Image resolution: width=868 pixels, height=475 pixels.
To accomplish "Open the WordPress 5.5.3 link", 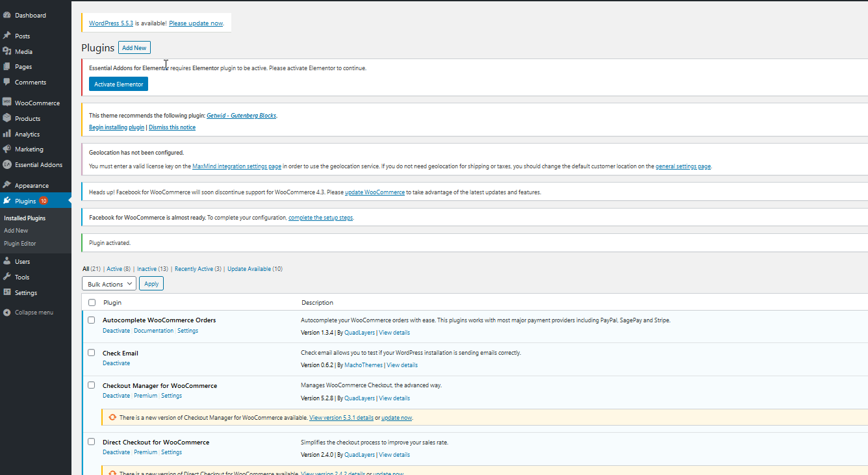I will (111, 23).
